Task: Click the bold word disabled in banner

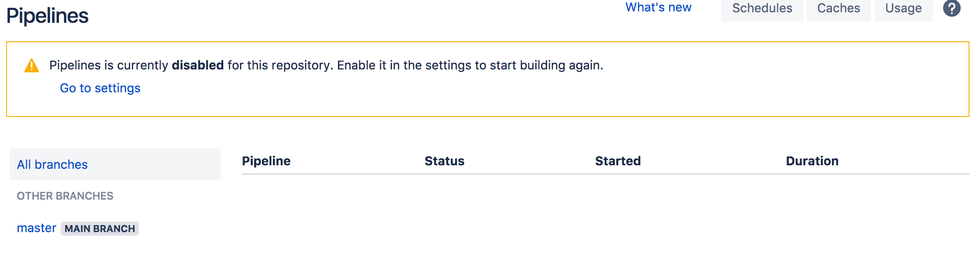Action: tap(198, 65)
